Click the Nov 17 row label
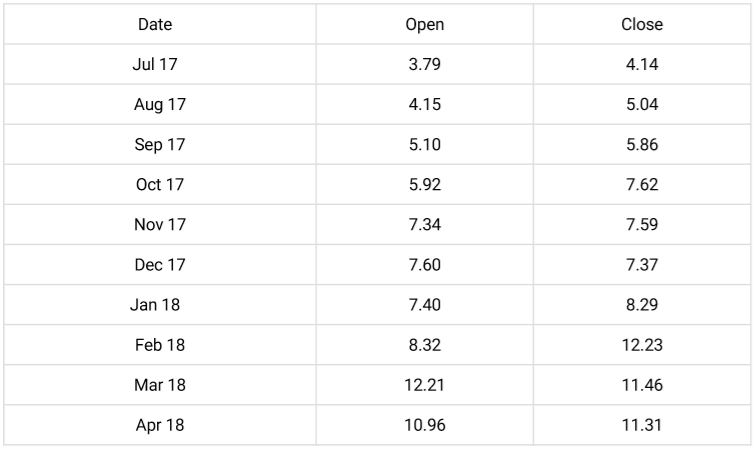The image size is (755, 450). [x=160, y=224]
